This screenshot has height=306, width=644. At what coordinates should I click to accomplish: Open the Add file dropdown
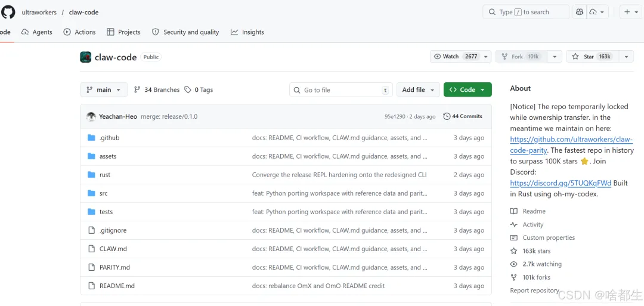[x=418, y=89]
